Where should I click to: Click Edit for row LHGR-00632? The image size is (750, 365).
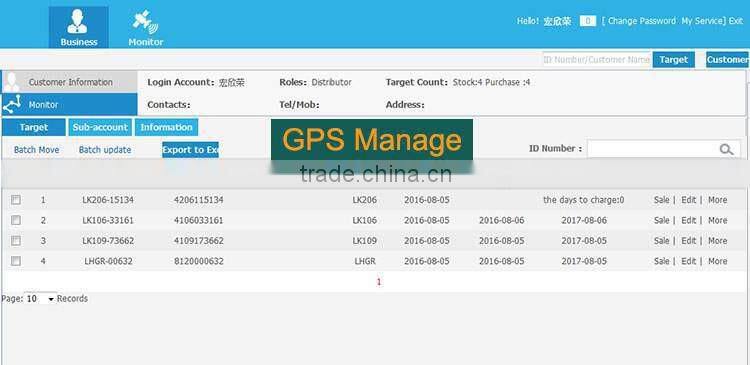pyautogui.click(x=688, y=261)
